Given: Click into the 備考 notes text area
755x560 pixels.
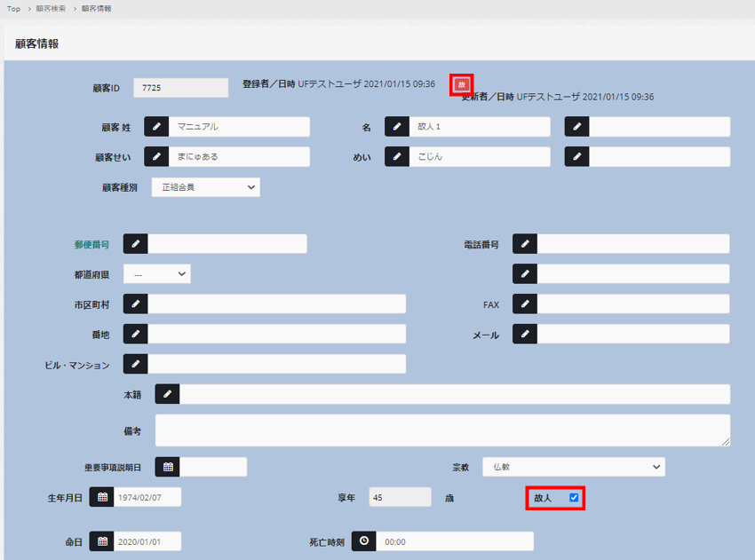Looking at the screenshot, I should tap(441, 430).
